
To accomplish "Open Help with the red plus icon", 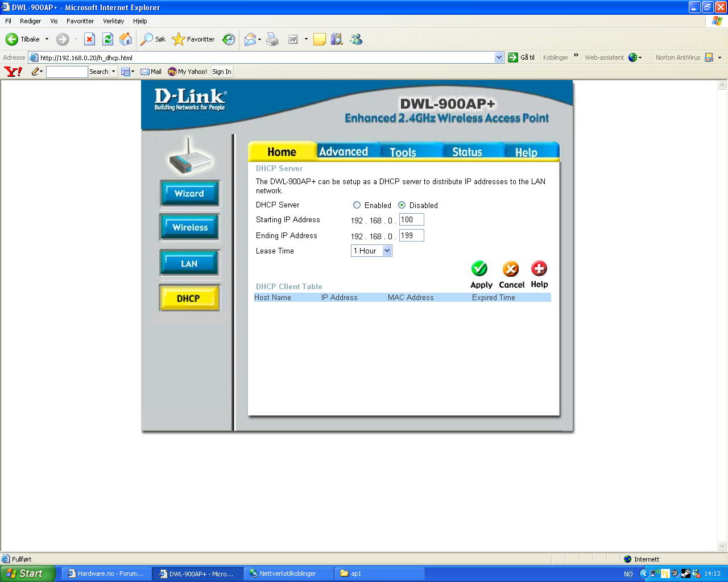I will pos(539,268).
